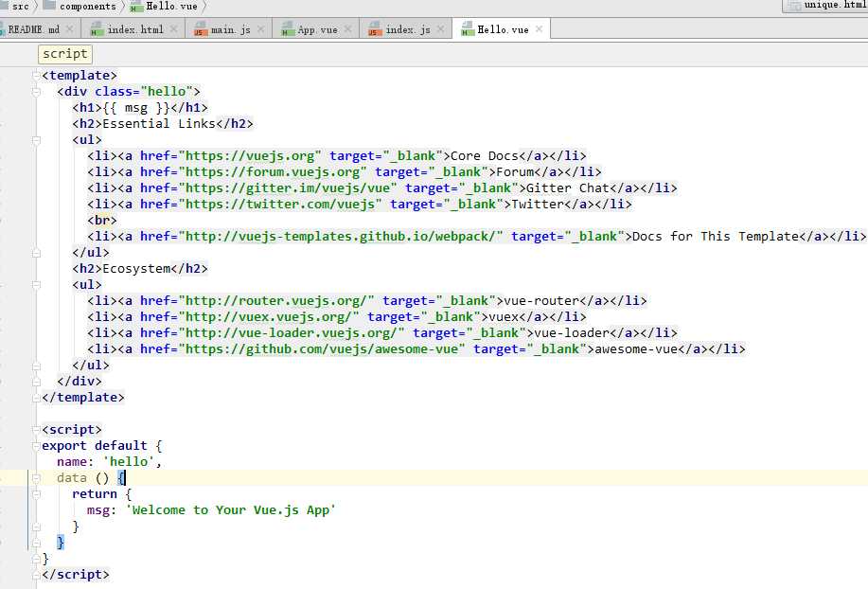Click the https://forum.vuejs.org href value
The height and width of the screenshot is (589, 868).
(x=273, y=172)
